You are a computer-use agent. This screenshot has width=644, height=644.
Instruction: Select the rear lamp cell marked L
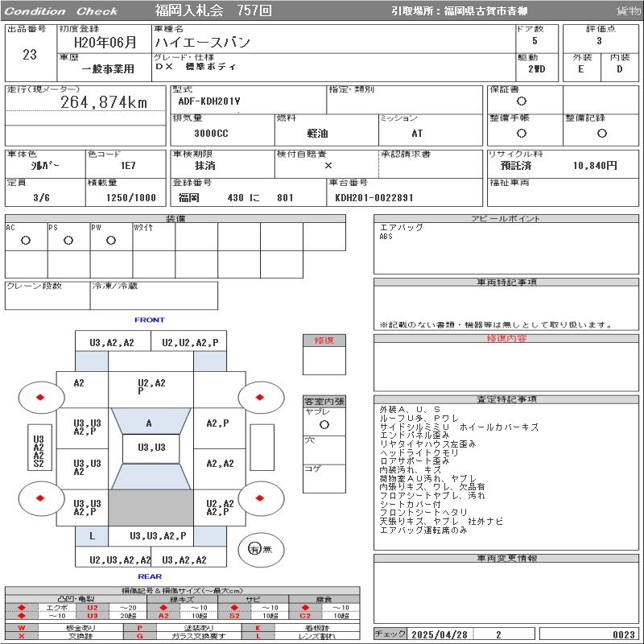coord(92,536)
